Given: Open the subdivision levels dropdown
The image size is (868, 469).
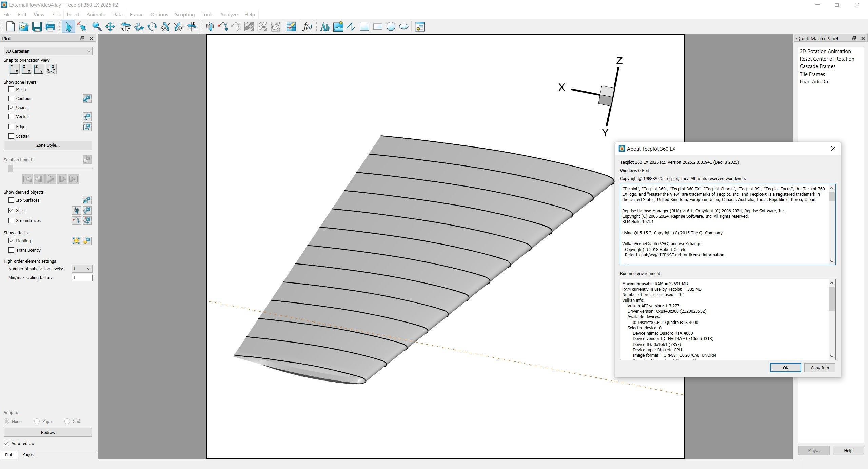Looking at the screenshot, I should [x=81, y=269].
